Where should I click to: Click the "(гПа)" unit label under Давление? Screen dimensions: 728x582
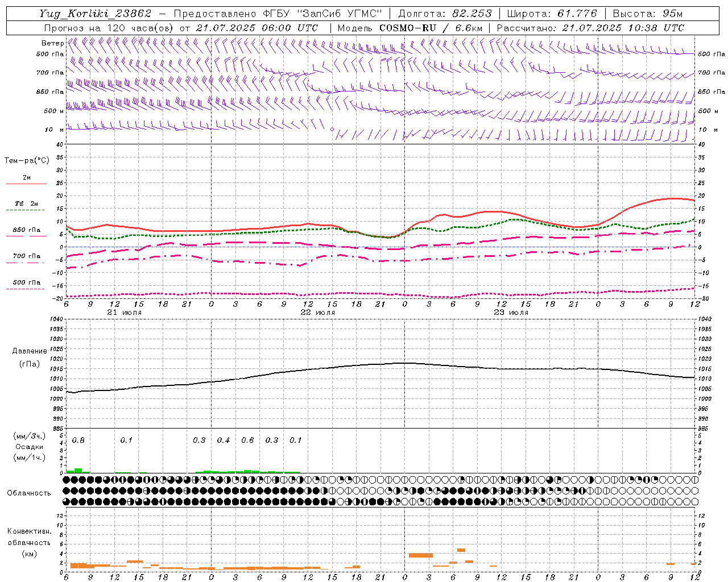click(x=30, y=364)
